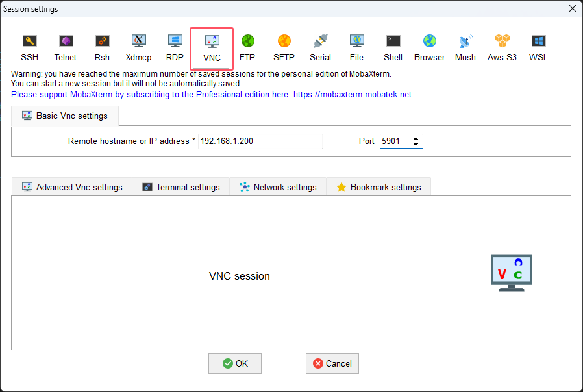Select the Browser session icon

coord(429,48)
